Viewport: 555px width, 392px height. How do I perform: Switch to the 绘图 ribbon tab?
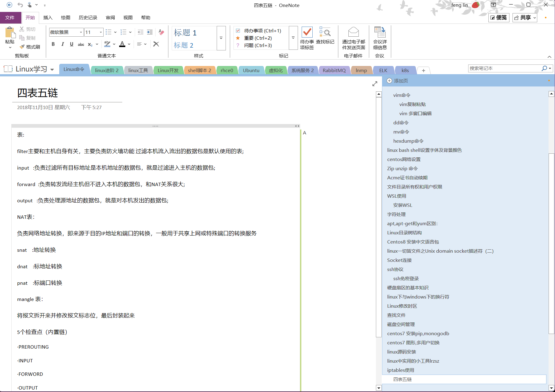click(x=65, y=17)
